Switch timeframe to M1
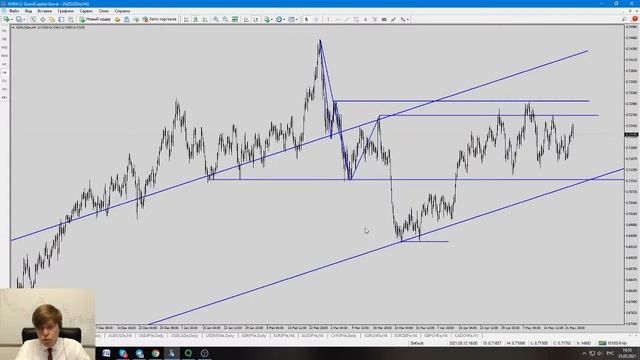This screenshot has width=640, height=360. click(x=4, y=31)
